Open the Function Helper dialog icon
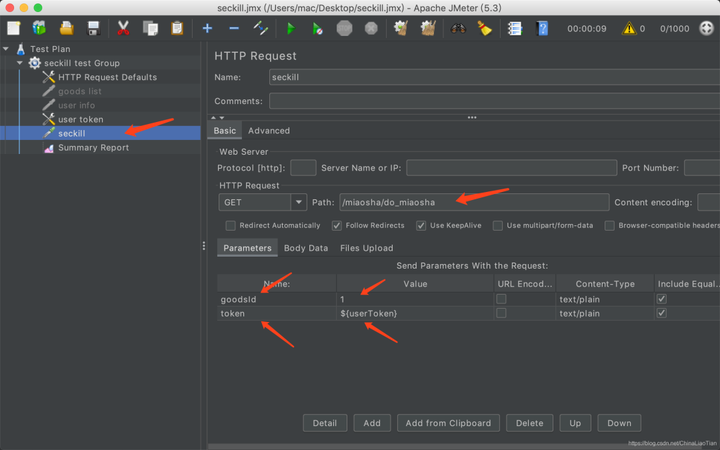The width and height of the screenshot is (720, 450). (x=515, y=28)
